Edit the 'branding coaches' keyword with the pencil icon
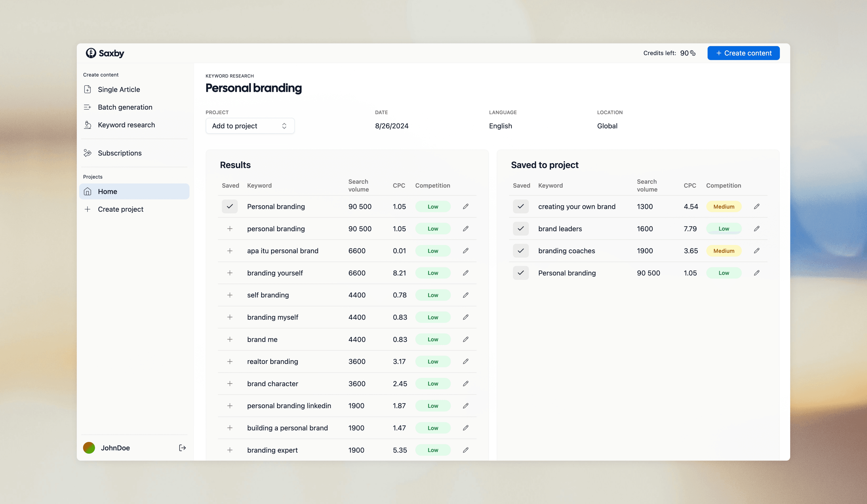867x504 pixels. click(757, 251)
